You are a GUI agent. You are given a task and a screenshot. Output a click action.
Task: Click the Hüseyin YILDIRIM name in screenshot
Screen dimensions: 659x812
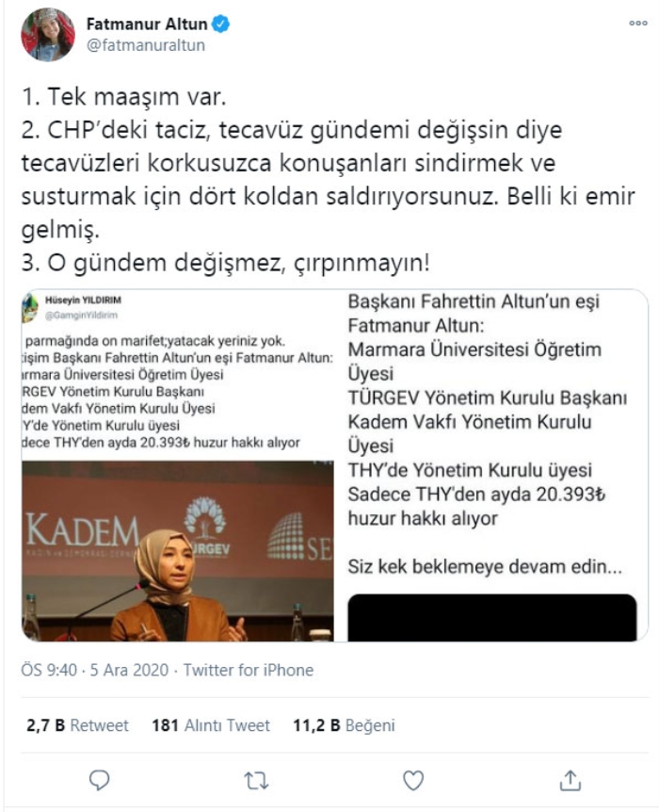(84, 300)
